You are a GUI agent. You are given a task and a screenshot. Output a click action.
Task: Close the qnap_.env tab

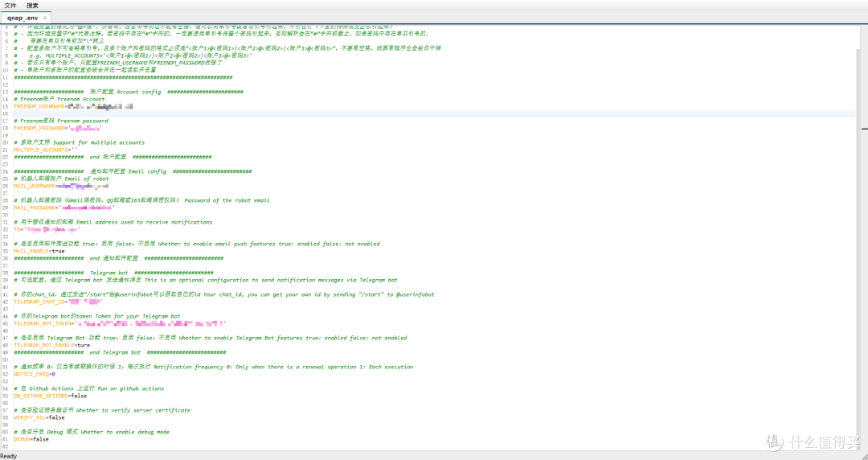45,18
